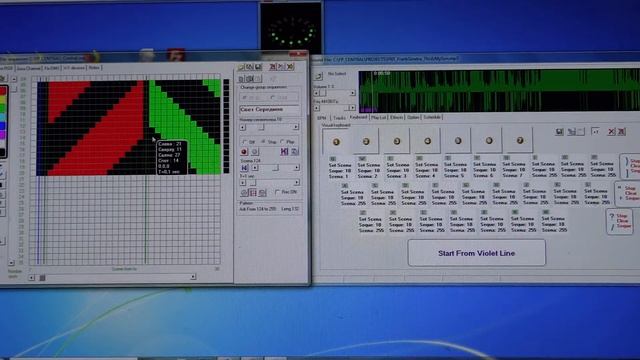Click the first Visual Keyboard knob button
This screenshot has height=360, width=640.
point(336,142)
